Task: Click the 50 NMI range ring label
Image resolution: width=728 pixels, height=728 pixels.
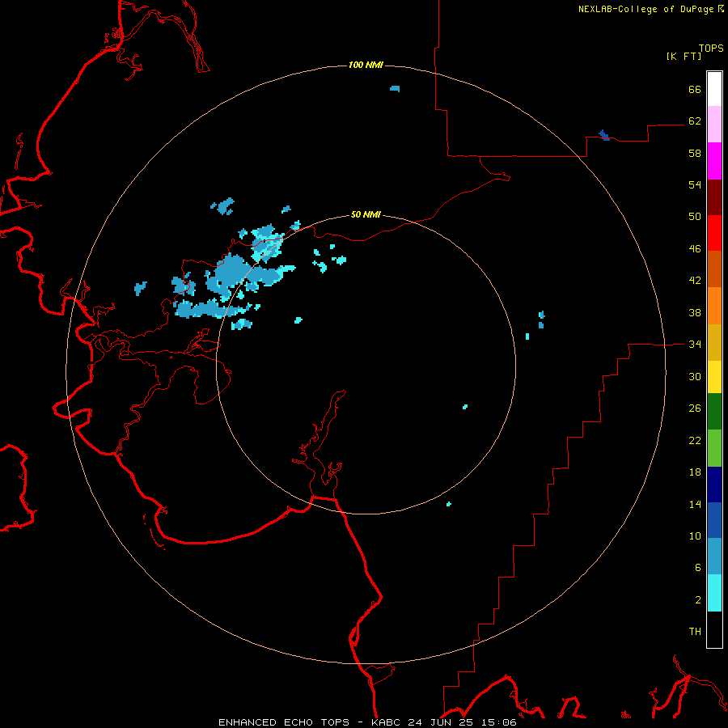Action: pyautogui.click(x=366, y=214)
